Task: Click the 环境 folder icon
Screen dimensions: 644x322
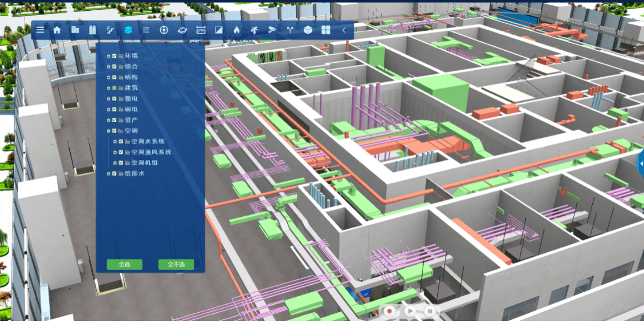Action: coord(121,56)
